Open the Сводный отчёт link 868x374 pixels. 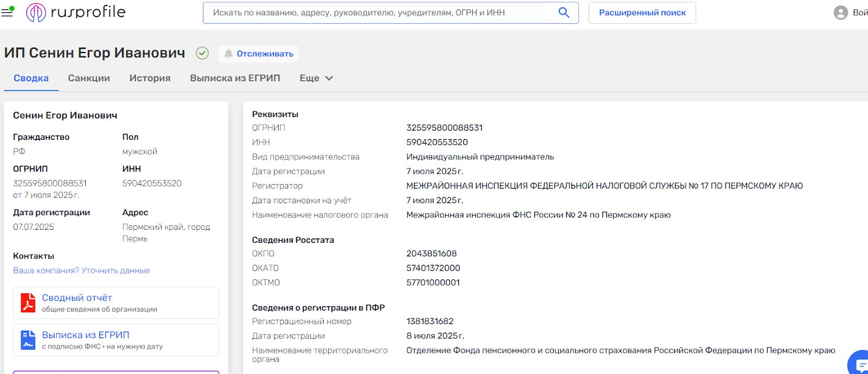[77, 298]
